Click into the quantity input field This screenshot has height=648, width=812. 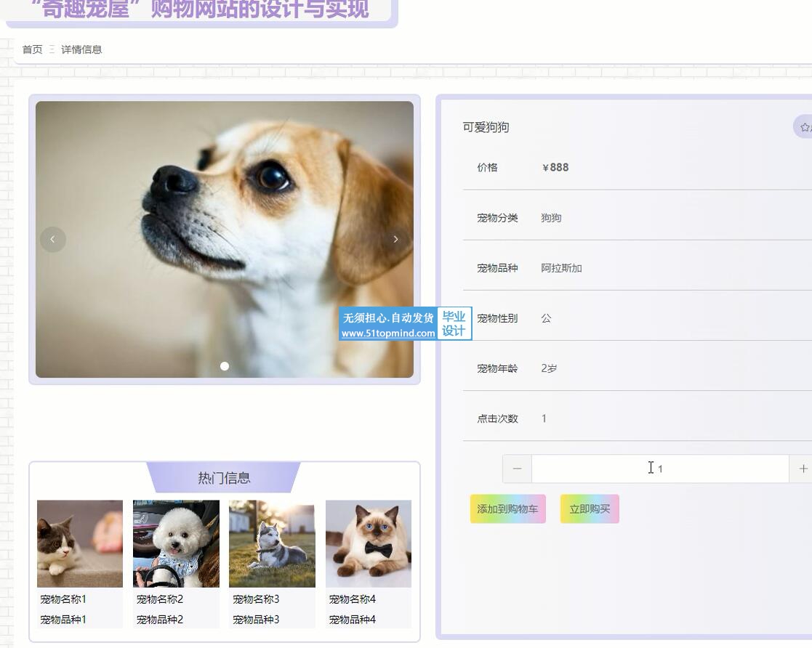(660, 469)
